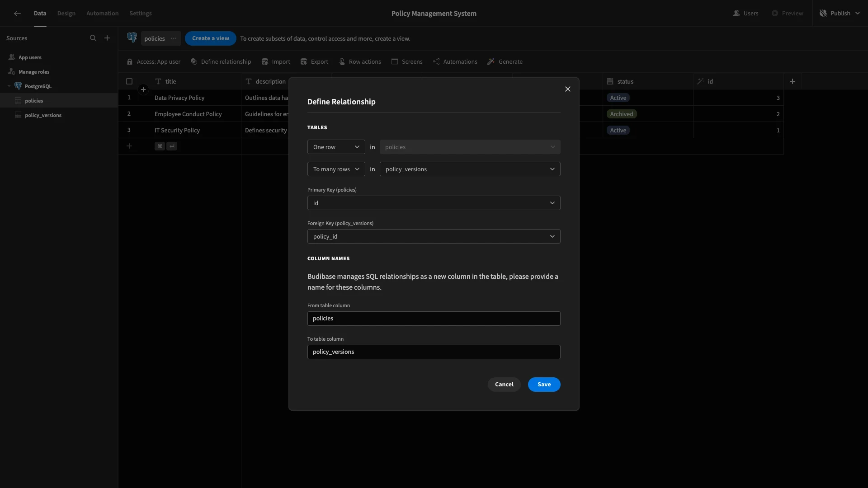Click the From table column input
The height and width of the screenshot is (488, 868).
[434, 319]
